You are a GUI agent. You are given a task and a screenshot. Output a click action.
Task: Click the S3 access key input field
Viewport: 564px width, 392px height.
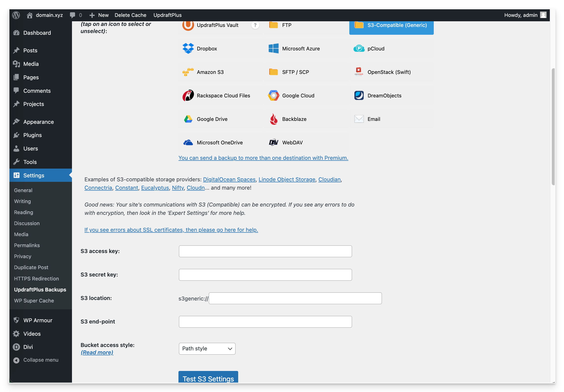pos(265,251)
